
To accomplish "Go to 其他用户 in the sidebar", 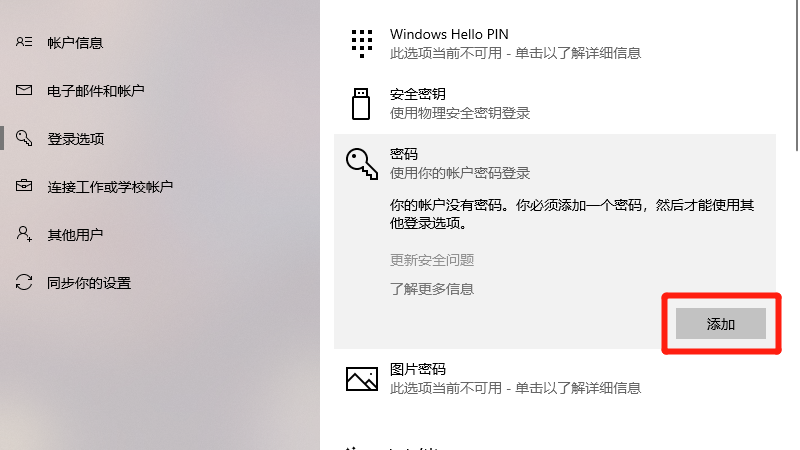I will coord(75,235).
